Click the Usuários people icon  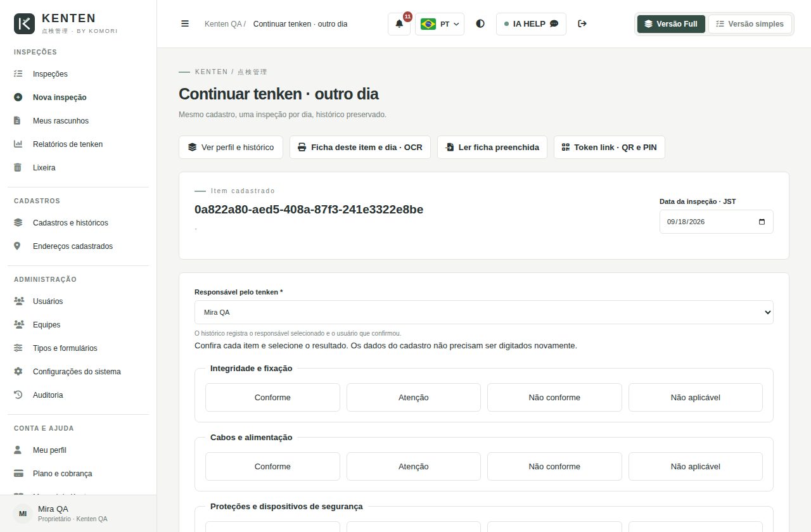coord(18,301)
